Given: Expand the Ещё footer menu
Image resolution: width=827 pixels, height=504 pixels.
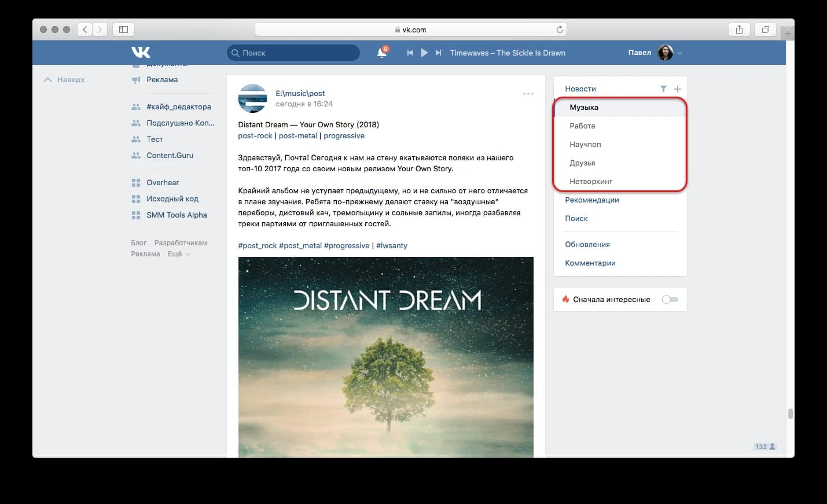Looking at the screenshot, I should (x=178, y=254).
